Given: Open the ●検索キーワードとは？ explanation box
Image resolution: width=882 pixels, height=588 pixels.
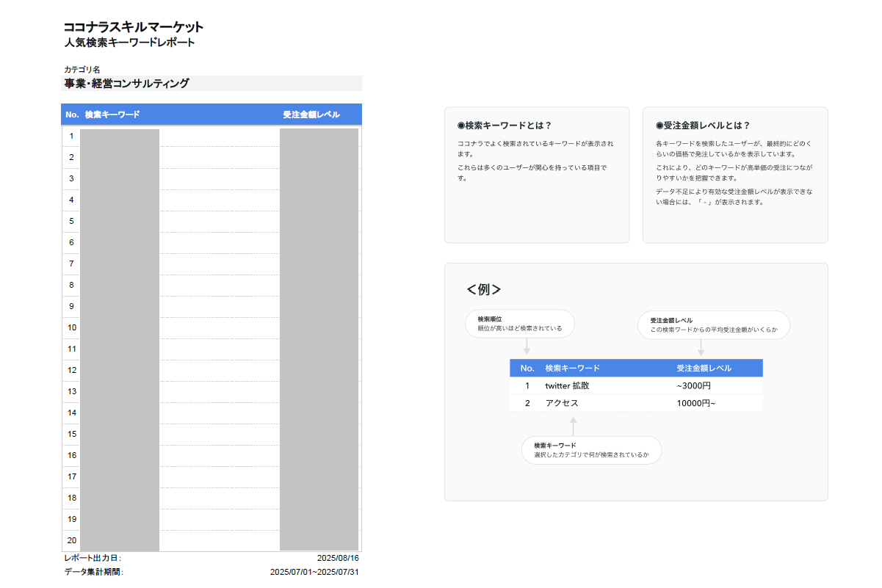Looking at the screenshot, I should (x=537, y=174).
